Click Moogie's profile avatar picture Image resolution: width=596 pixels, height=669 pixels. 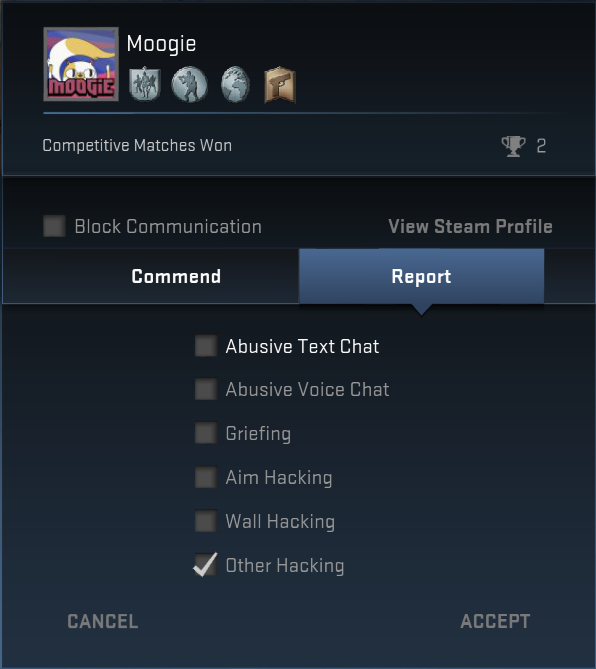point(81,64)
